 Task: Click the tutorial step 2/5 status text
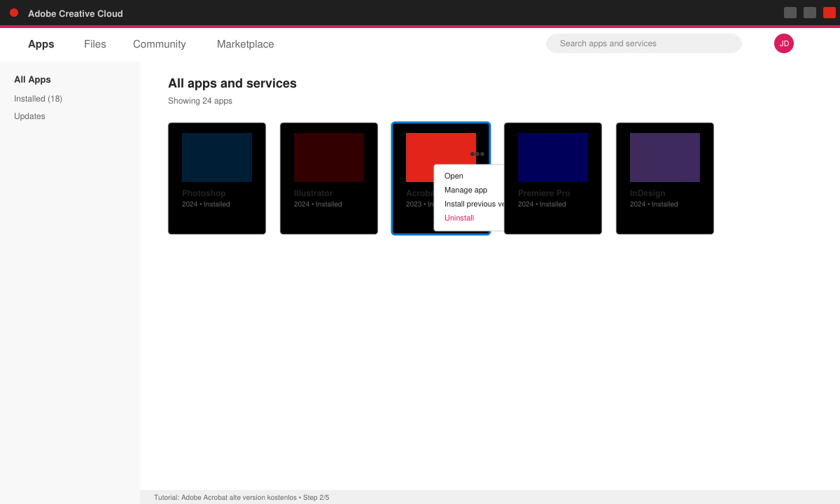[241, 498]
